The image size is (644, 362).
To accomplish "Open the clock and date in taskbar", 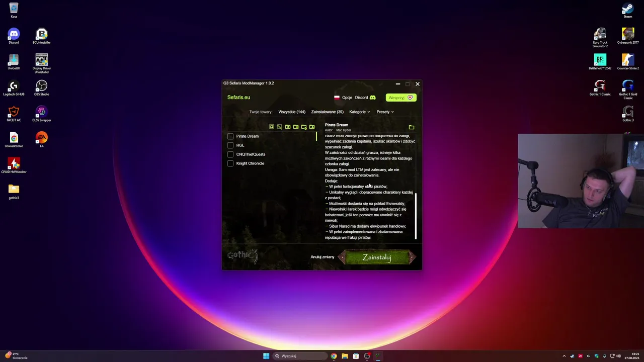I will coord(631,356).
